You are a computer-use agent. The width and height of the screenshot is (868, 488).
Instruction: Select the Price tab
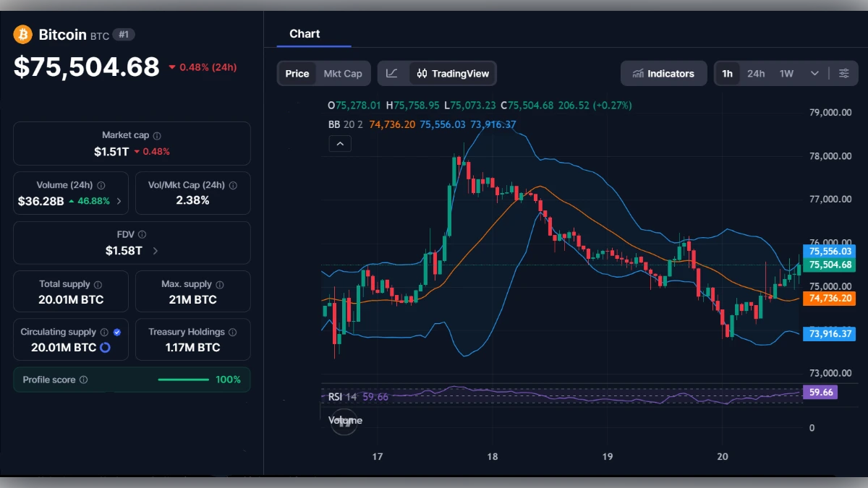[x=297, y=73]
